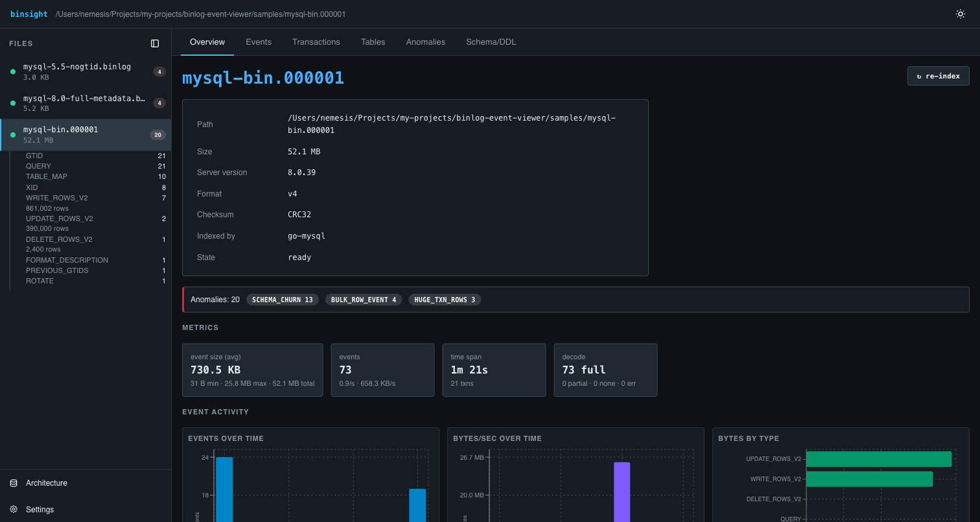Go to the Tables tab
Viewport: 980px width, 522px height.
pos(373,42)
